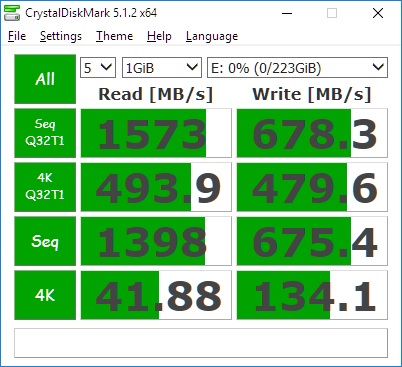Run the plain Seq test button
Image resolution: width=402 pixels, height=367 pixels.
coord(45,241)
